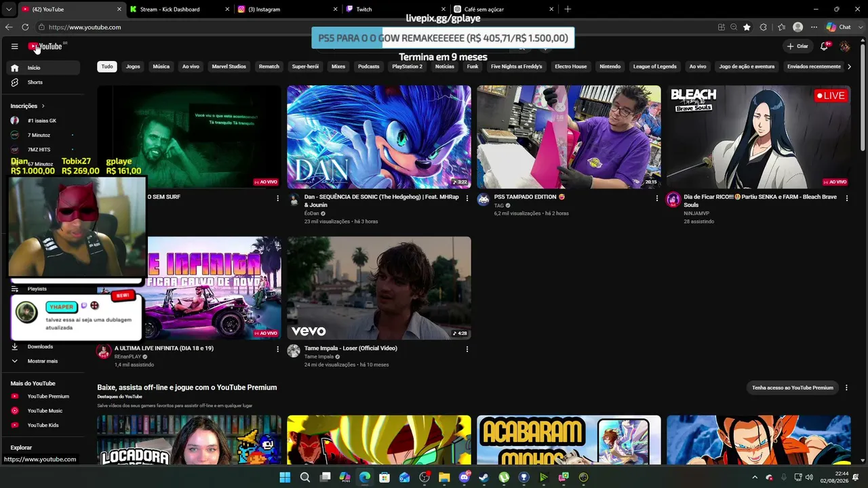Toggle the favorite star in the address bar
This screenshot has width=868, height=488.
747,27
